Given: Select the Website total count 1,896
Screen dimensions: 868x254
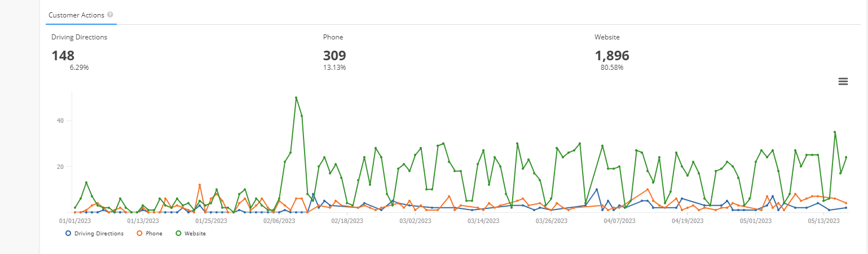Looking at the screenshot, I should click(612, 56).
